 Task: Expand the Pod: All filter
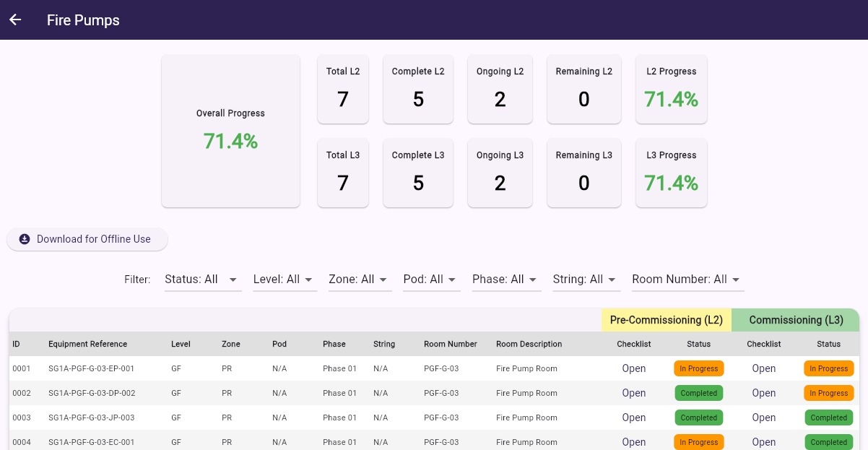[x=431, y=280]
